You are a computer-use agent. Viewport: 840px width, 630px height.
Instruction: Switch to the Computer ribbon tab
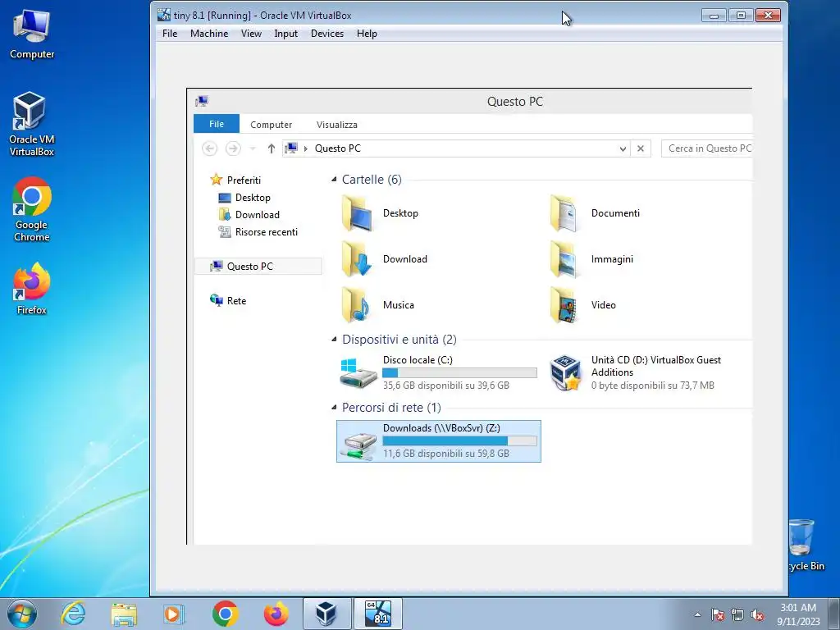point(271,125)
